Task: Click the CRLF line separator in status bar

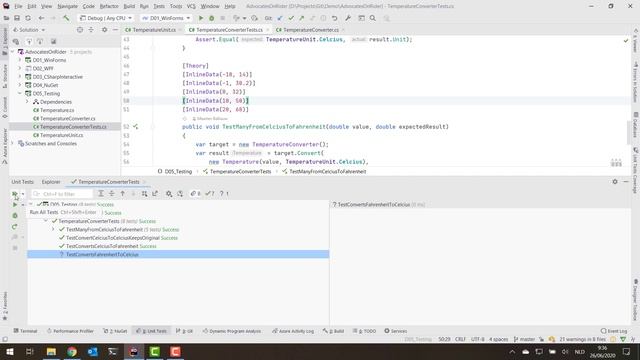Action: [460, 339]
